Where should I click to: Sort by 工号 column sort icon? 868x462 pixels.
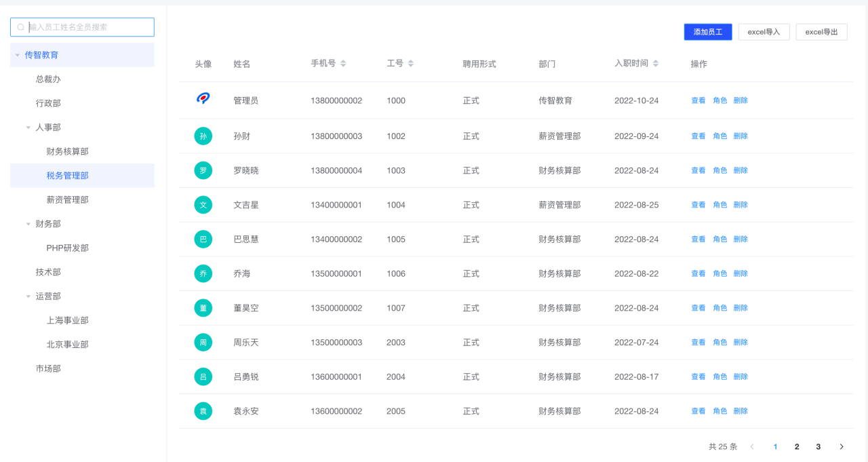pos(411,63)
